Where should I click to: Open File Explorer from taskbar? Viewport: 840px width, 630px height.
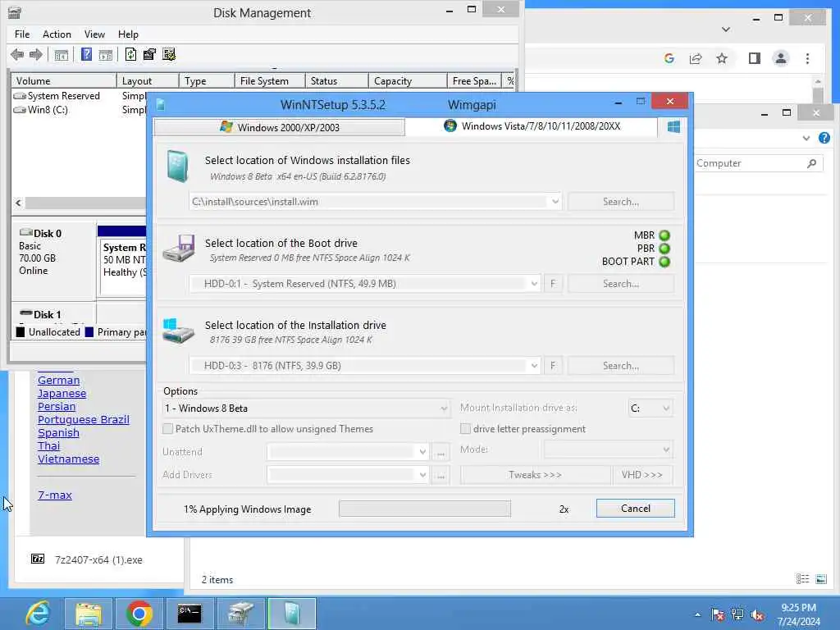89,614
